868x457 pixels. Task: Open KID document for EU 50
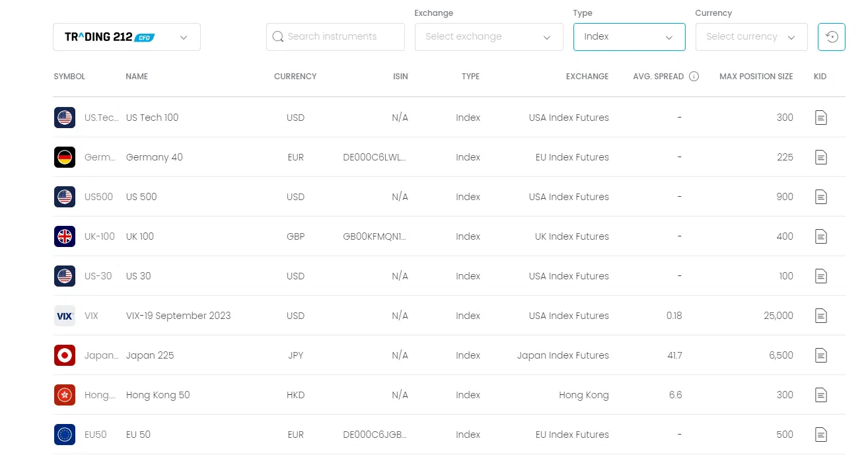[820, 435]
